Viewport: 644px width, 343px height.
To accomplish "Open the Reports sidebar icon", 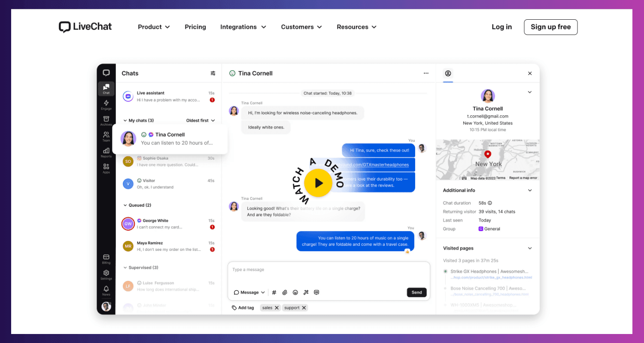I will click(106, 152).
